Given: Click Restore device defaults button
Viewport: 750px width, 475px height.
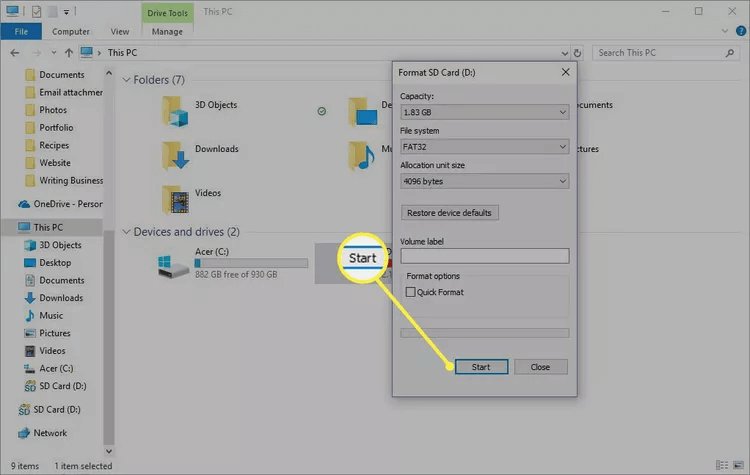Looking at the screenshot, I should [449, 213].
